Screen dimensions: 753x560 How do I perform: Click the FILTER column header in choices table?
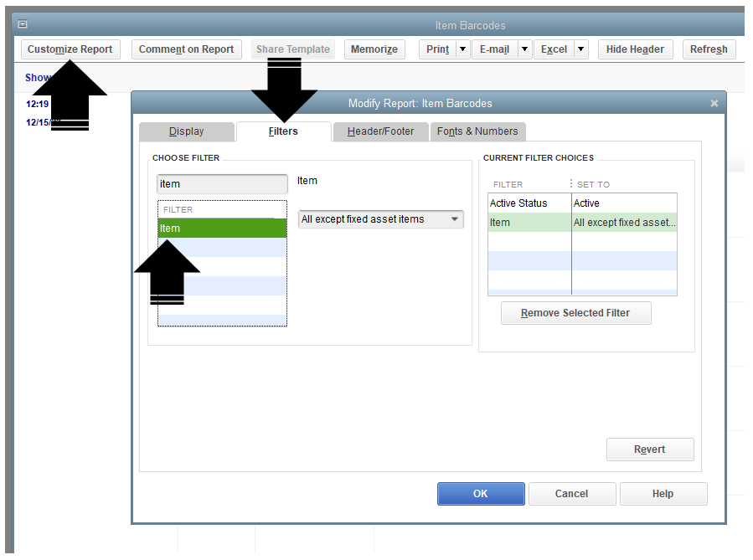(x=508, y=185)
